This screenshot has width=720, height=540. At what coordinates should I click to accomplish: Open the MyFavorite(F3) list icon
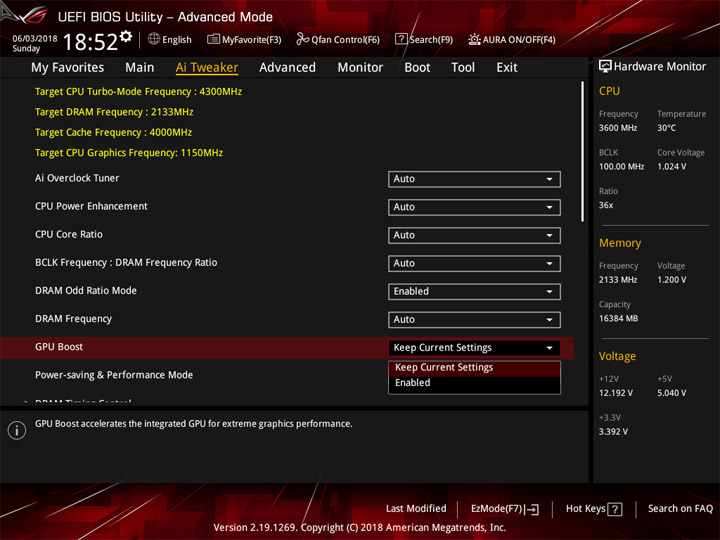[213, 39]
